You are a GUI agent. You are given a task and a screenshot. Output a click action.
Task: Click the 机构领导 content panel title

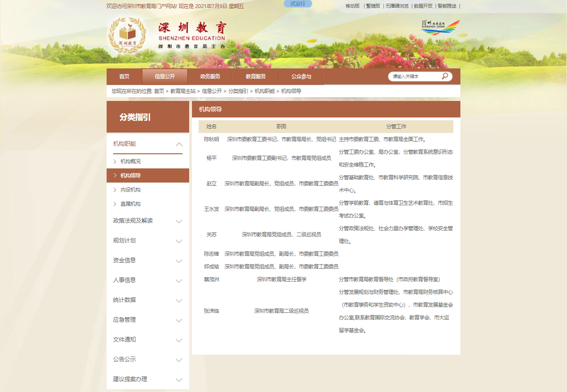pos(210,109)
